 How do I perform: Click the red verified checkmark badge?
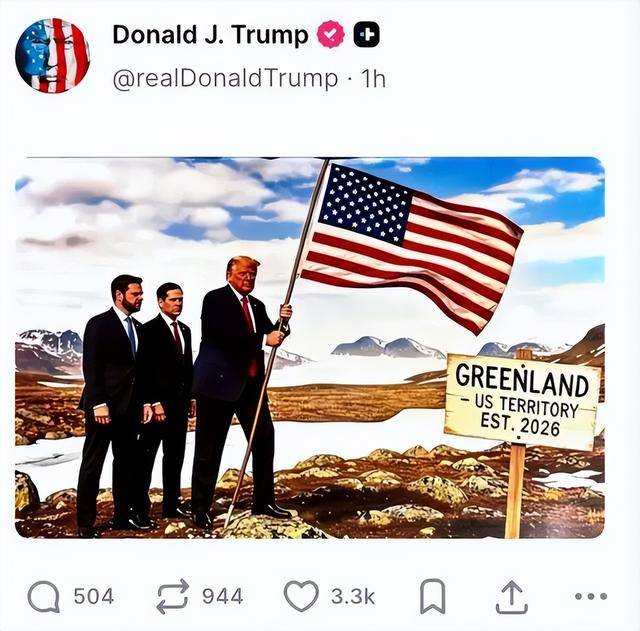point(331,34)
